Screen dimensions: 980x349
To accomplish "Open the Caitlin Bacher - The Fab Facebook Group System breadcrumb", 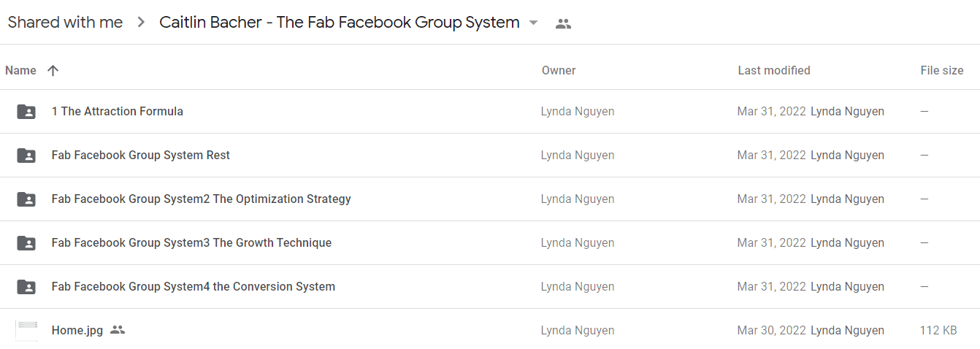I will pos(340,23).
